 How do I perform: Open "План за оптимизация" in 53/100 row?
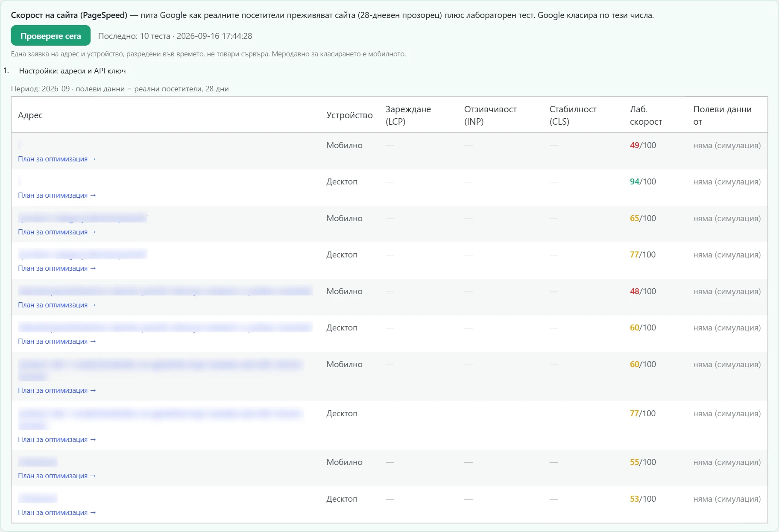pyautogui.click(x=57, y=512)
